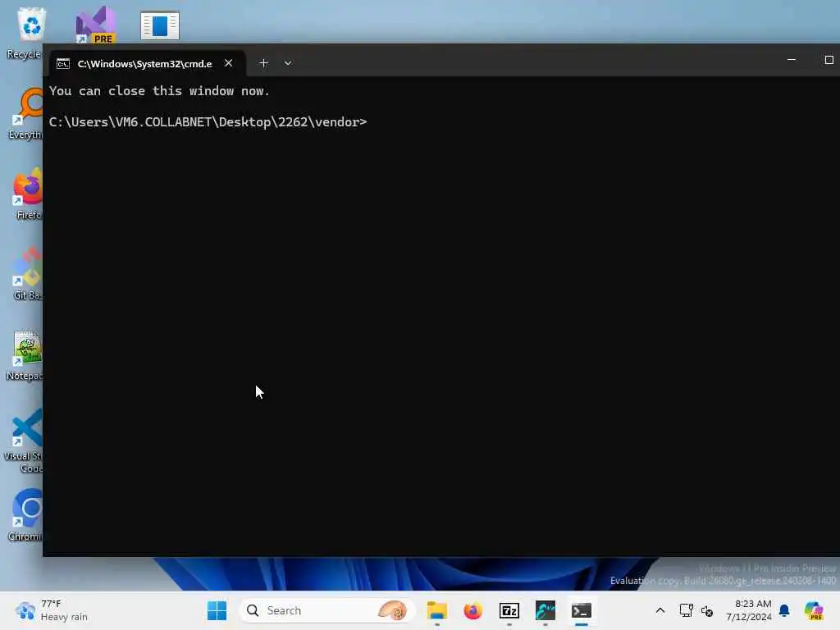The width and height of the screenshot is (840, 630).
Task: Click the taskbar Search box
Action: click(x=326, y=610)
